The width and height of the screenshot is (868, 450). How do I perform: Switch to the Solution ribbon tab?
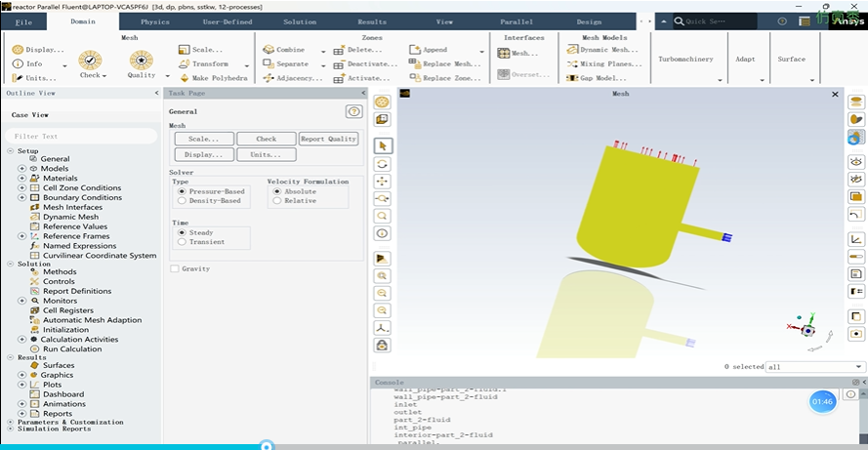300,22
